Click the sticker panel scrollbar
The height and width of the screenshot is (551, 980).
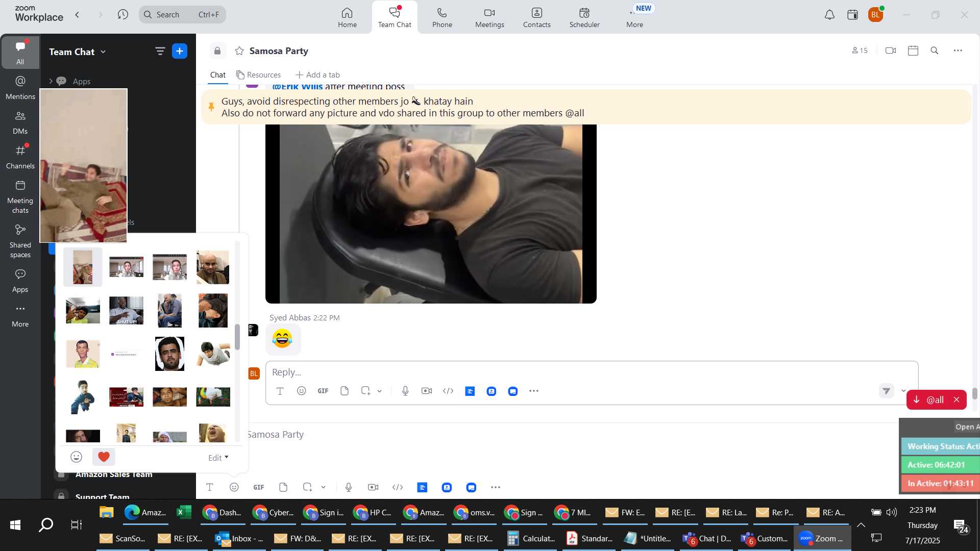(x=237, y=337)
